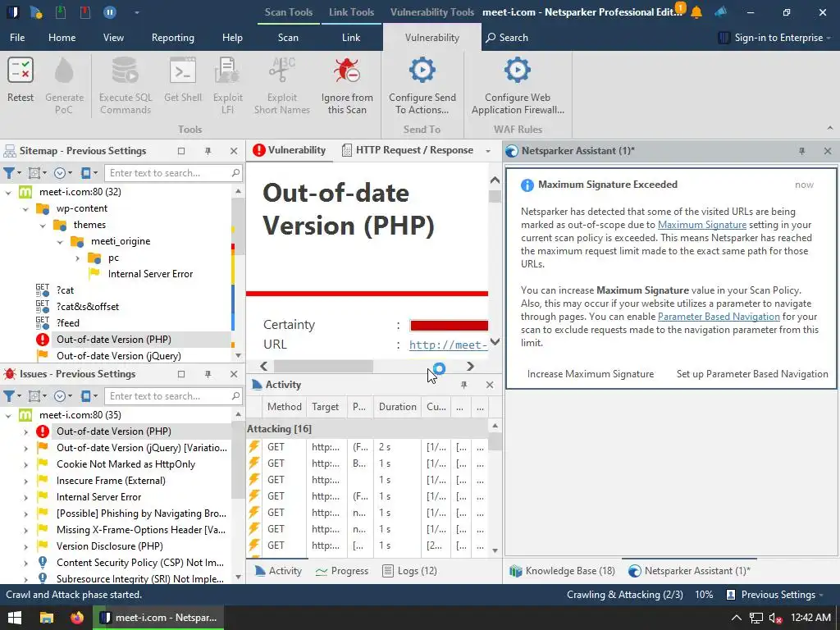Switch to the Scan ribbon tab
Viewport: 840px width, 630px height.
tap(288, 38)
